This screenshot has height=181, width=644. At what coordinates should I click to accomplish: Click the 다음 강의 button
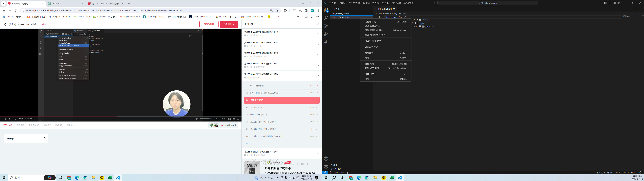tap(229, 24)
